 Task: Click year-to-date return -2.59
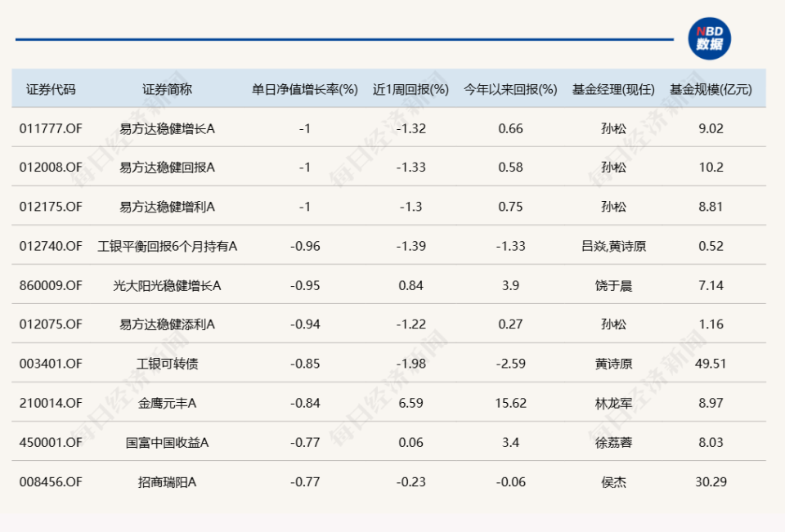click(510, 364)
